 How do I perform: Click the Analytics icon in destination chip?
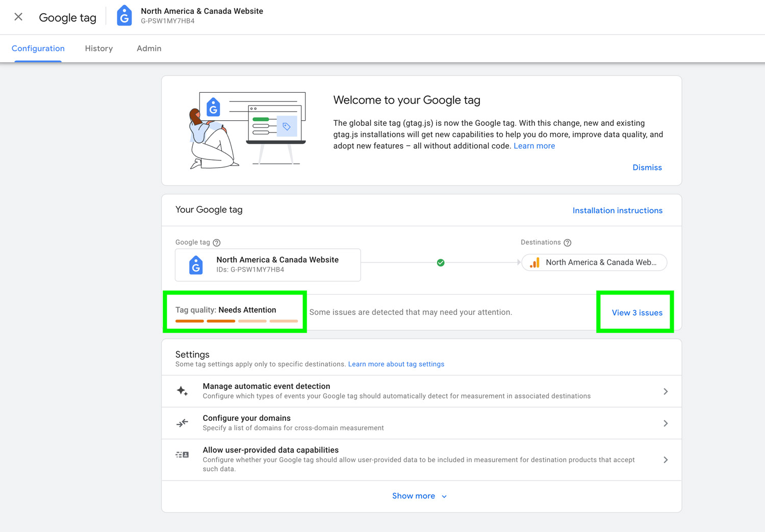pos(534,262)
